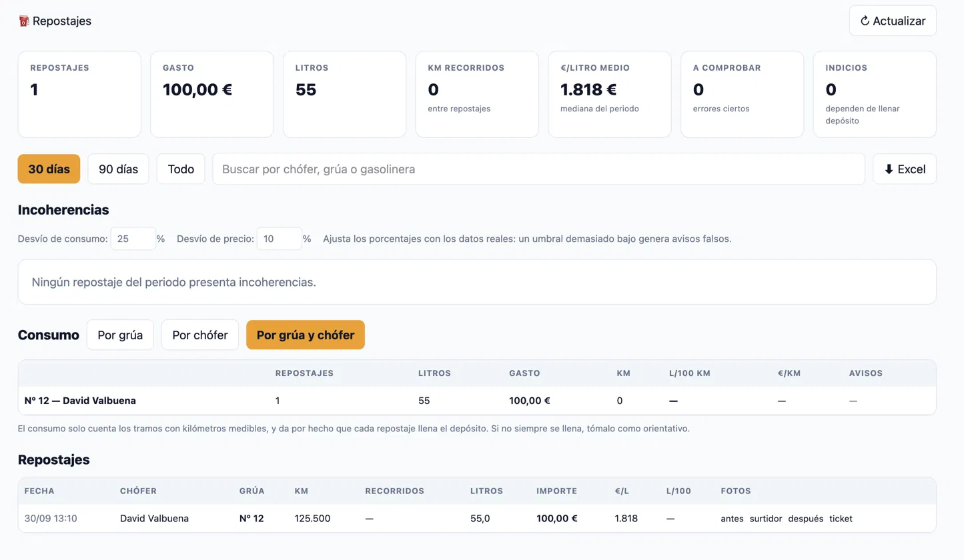Click the Incoherencias section heading
Viewport: 964px width, 560px height.
63,210
